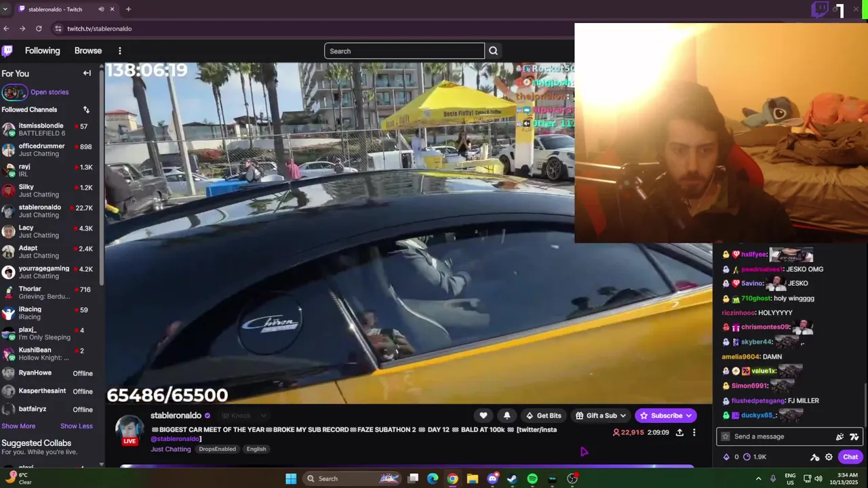Open Windows Start menu
Screen dimensions: 868x488
coord(291,479)
